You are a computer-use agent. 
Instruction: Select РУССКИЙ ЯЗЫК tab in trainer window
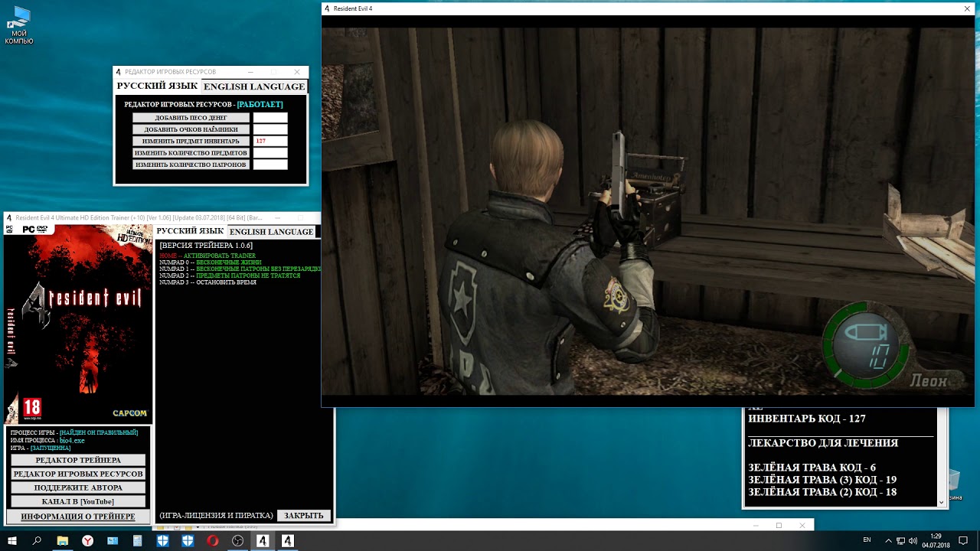190,231
